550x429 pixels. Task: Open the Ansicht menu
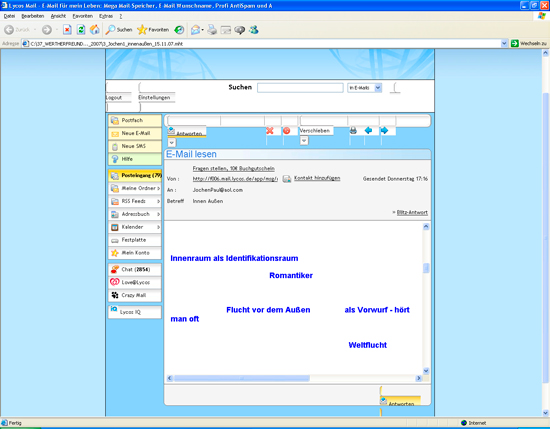tap(58, 16)
